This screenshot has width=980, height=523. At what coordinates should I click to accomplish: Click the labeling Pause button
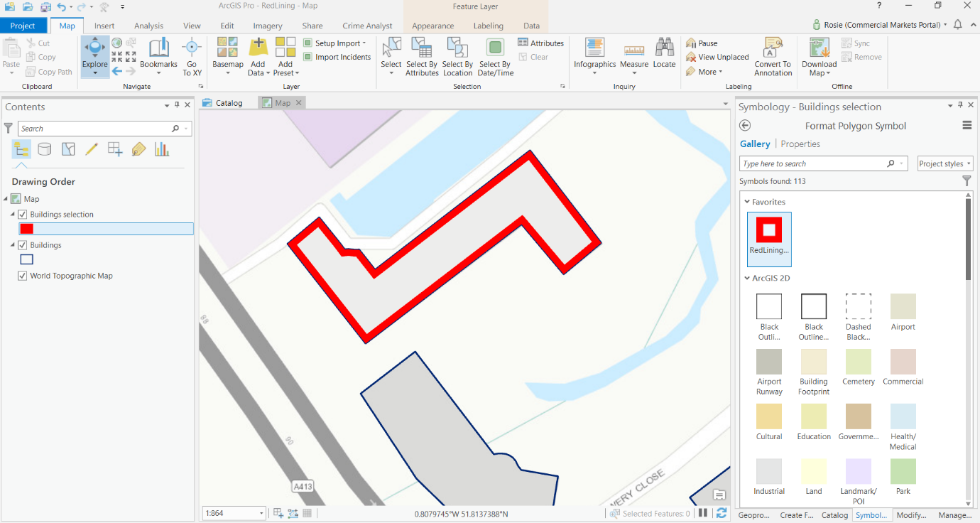[702, 43]
